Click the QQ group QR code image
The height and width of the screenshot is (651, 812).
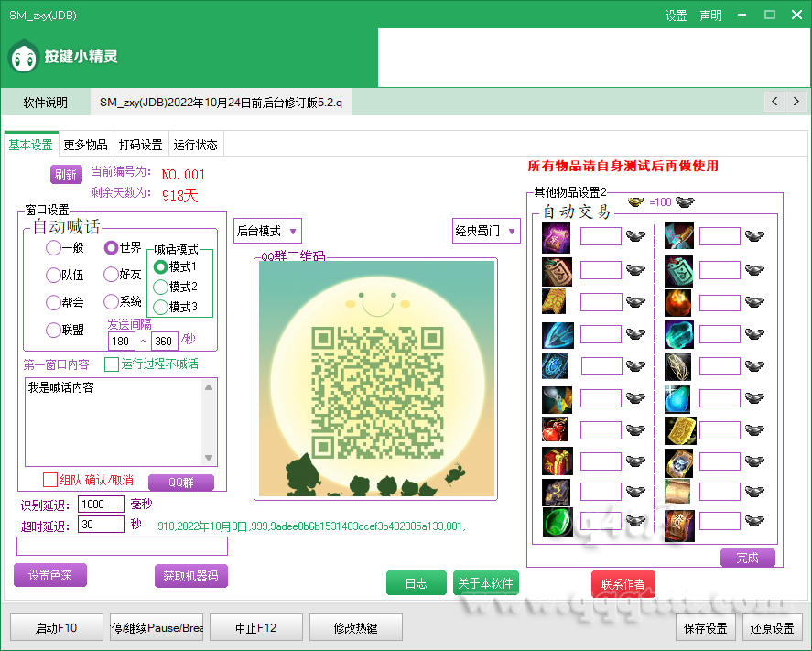point(376,378)
